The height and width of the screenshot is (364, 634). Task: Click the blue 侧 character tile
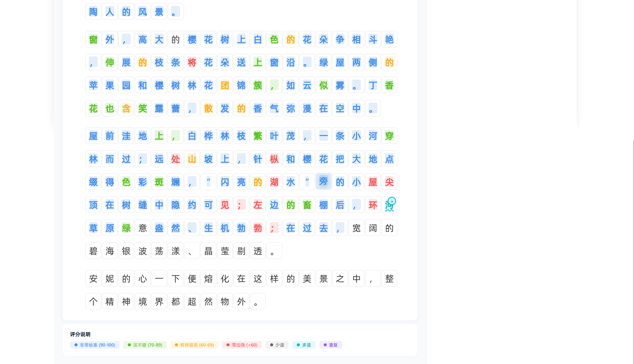tap(373, 62)
